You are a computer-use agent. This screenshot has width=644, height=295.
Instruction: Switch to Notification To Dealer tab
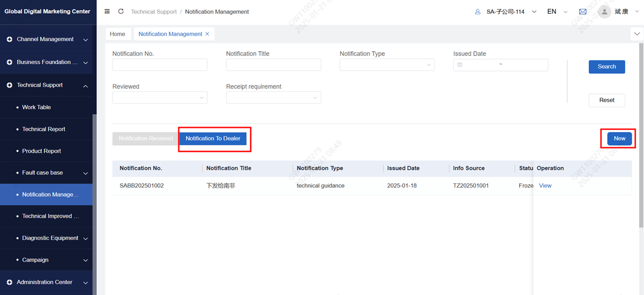click(x=213, y=139)
